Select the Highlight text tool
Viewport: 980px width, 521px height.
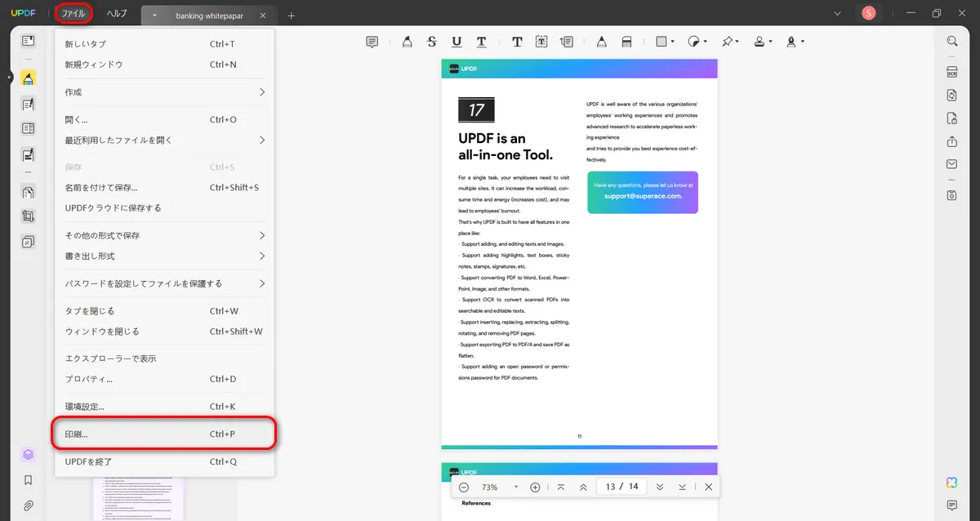[x=407, y=42]
